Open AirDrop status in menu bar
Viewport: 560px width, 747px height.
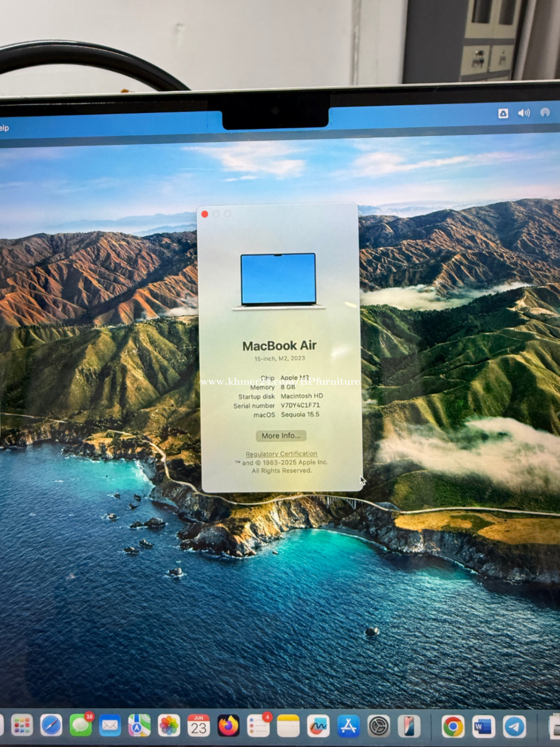545,113
